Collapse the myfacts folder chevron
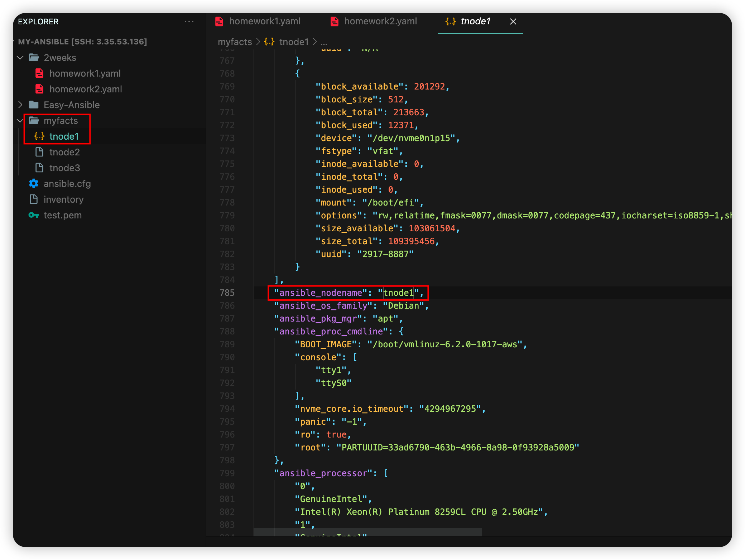The width and height of the screenshot is (745, 560). (20, 121)
